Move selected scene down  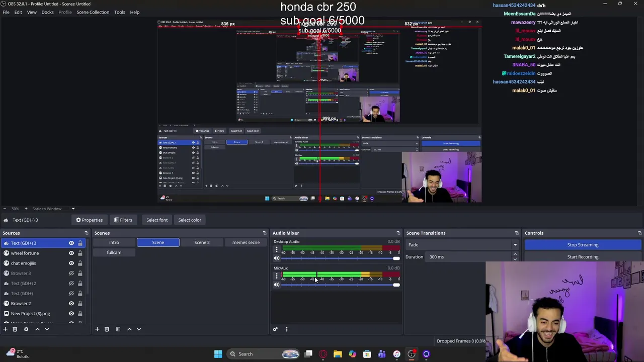[139, 329]
